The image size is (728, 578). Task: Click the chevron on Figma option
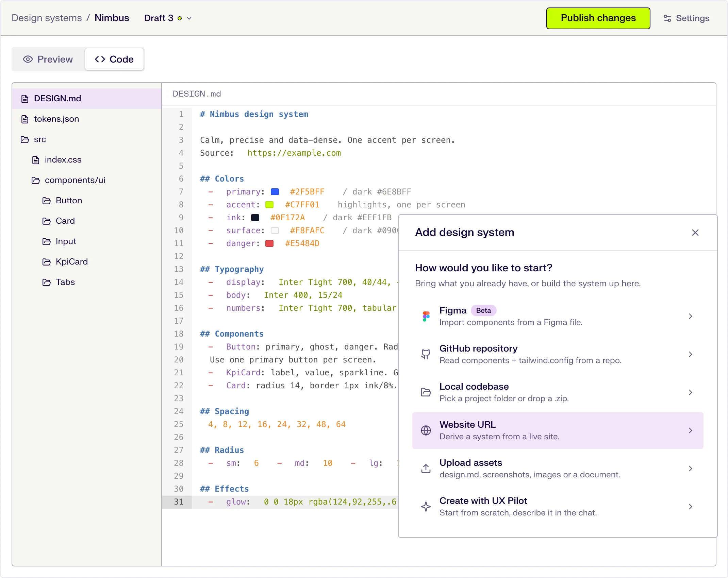(x=691, y=316)
